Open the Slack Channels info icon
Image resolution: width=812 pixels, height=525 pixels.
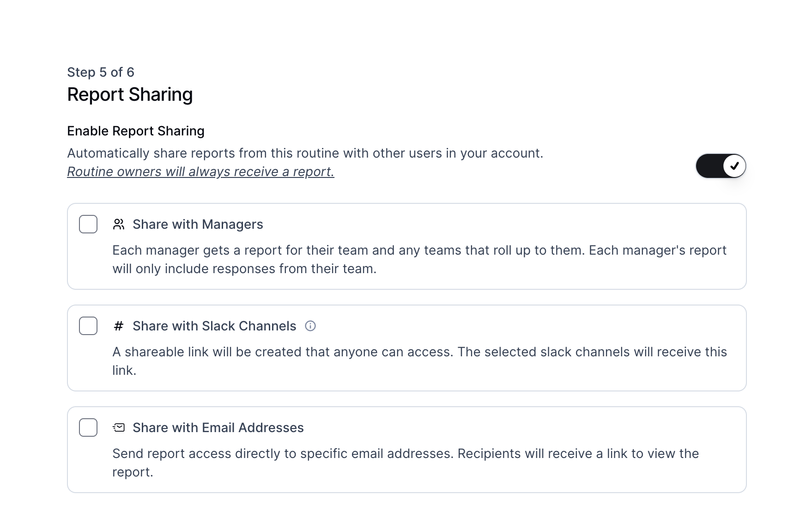[310, 326]
